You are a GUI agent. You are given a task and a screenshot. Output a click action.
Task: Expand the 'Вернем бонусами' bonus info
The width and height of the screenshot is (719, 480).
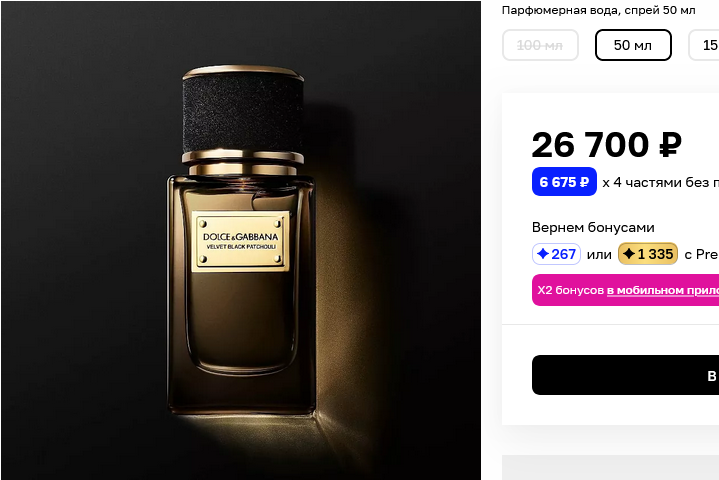pyautogui.click(x=593, y=227)
